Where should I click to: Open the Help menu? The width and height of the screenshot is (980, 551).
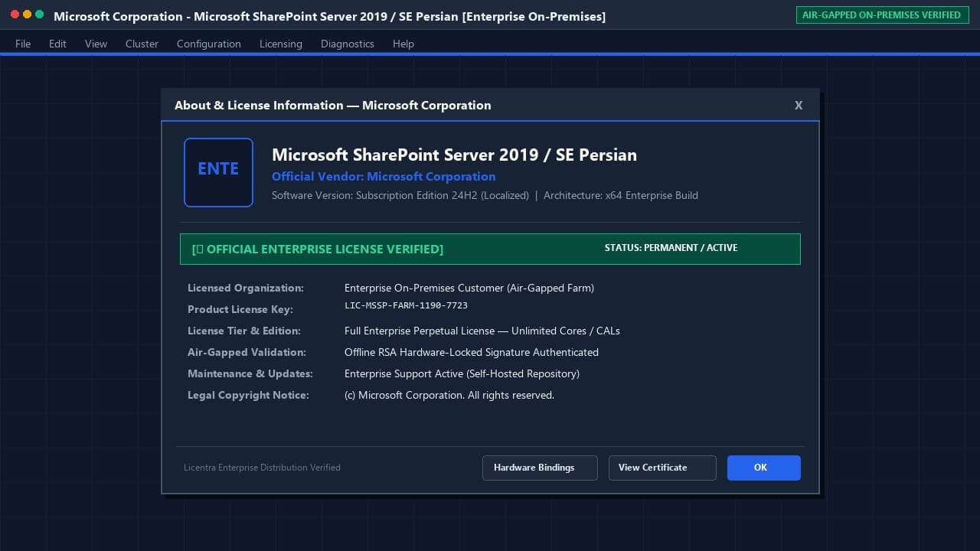coord(403,44)
